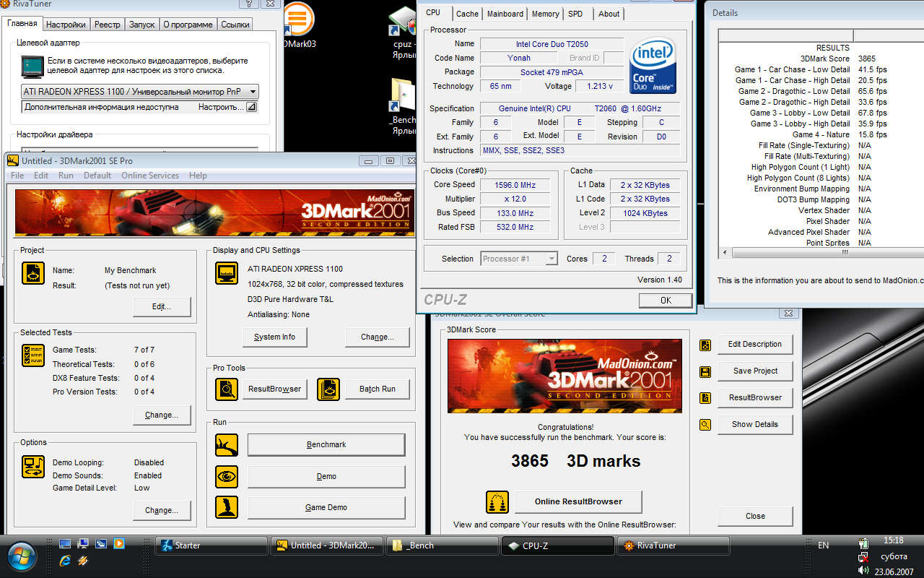Click the Save Project button
924x578 pixels.
tap(755, 371)
